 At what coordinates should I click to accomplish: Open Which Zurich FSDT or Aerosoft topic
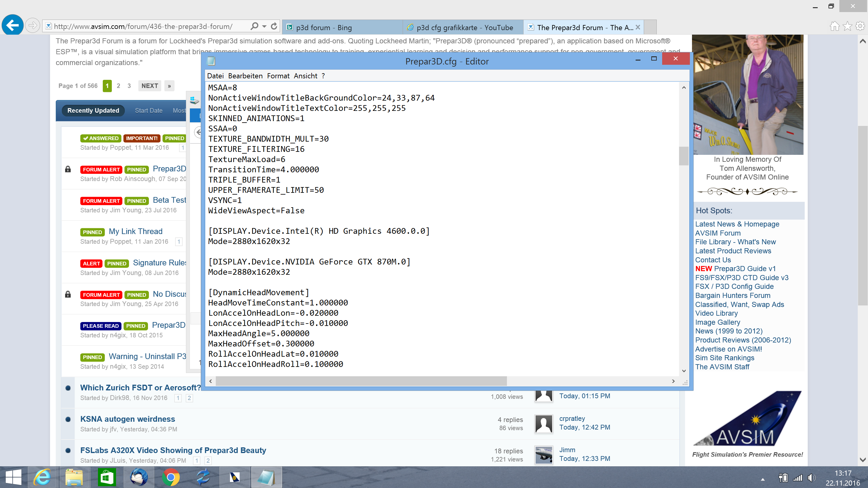click(140, 388)
